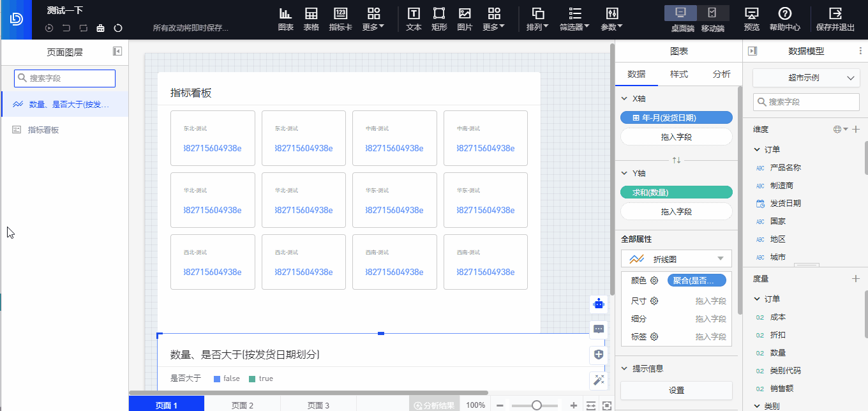Click the zoom slider handle

537,405
